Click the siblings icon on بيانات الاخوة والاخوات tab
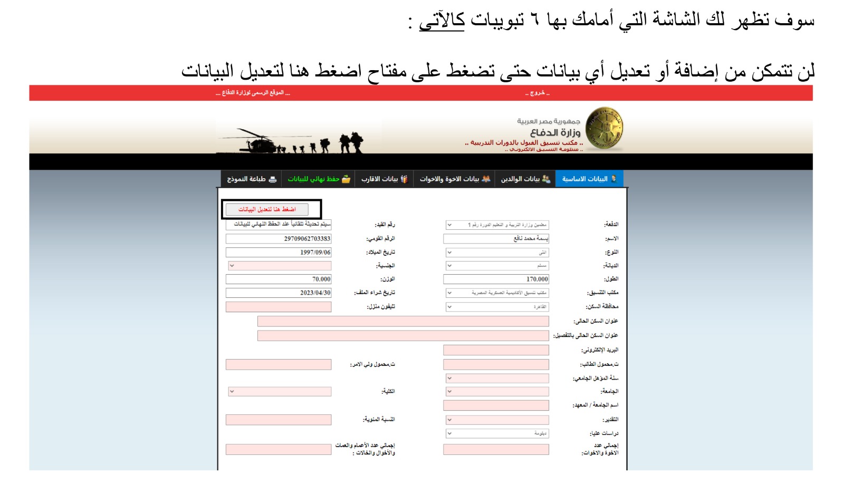844x504 pixels. tap(486, 179)
